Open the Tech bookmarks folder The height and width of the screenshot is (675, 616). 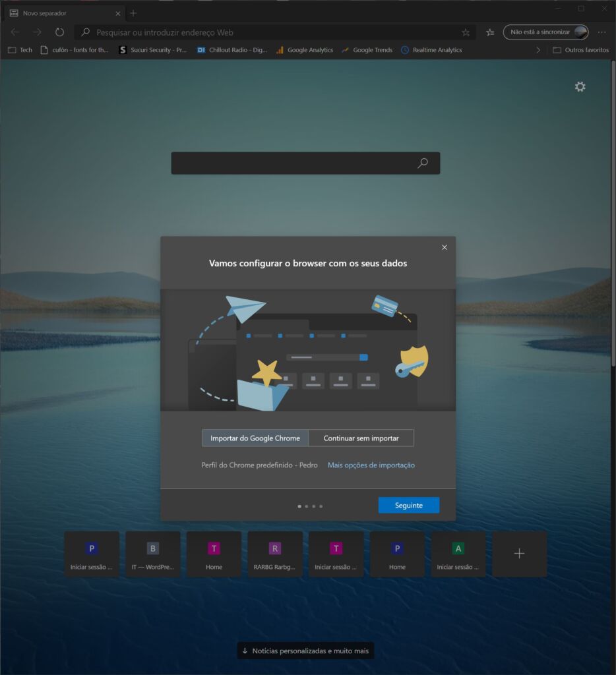(x=20, y=50)
